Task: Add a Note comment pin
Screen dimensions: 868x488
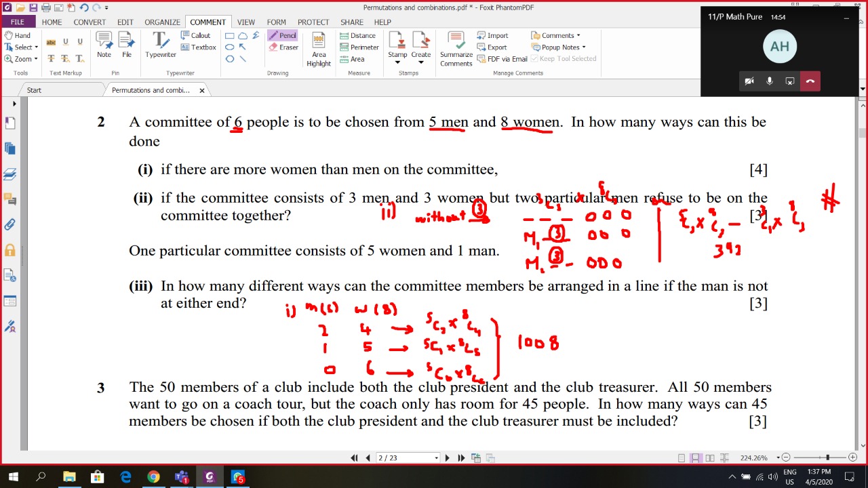Action: [104, 45]
